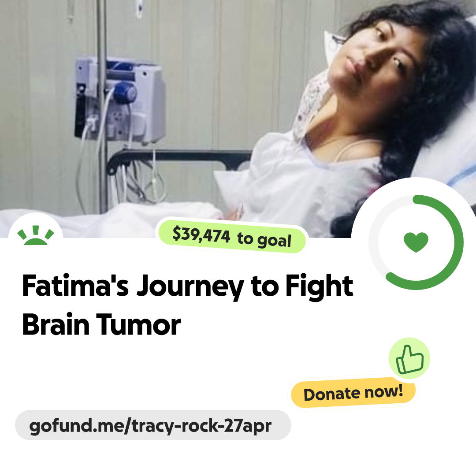Click the "to goal" label text
Viewport: 476px width, 476px height.
point(264,240)
